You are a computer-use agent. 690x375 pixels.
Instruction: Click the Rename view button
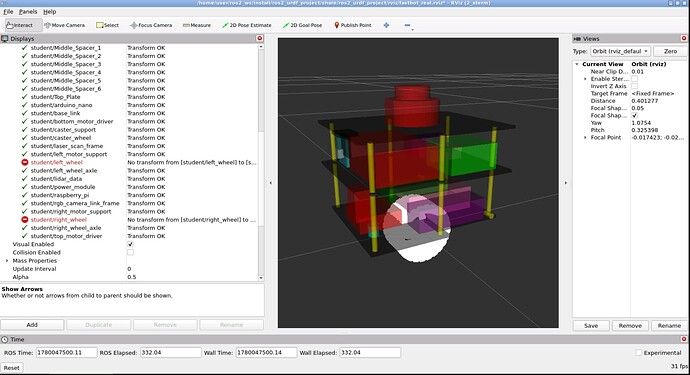pos(669,326)
